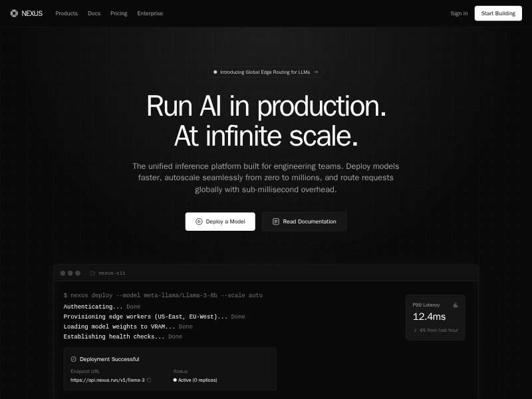Image resolution: width=532 pixels, height=399 pixels.
Task: Click the Global Edge Routing announcement pill
Action: (x=265, y=72)
